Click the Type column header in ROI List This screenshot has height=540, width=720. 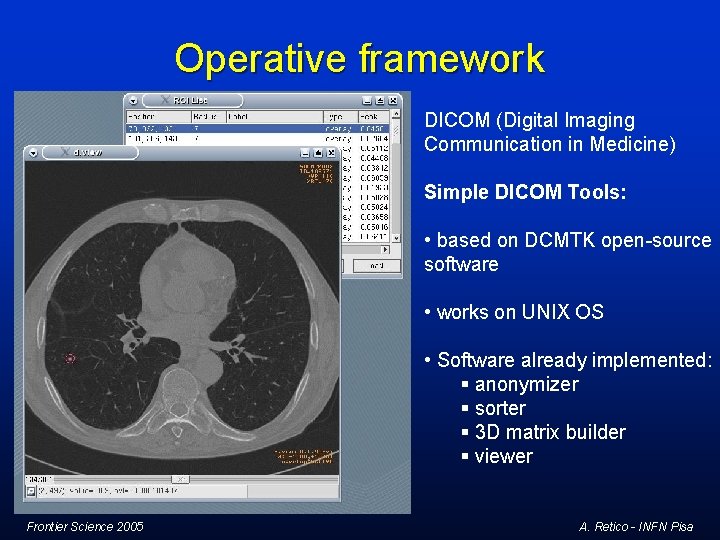(x=341, y=117)
